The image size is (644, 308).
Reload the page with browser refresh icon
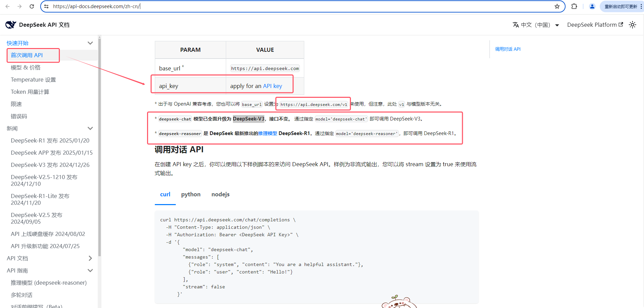click(32, 6)
